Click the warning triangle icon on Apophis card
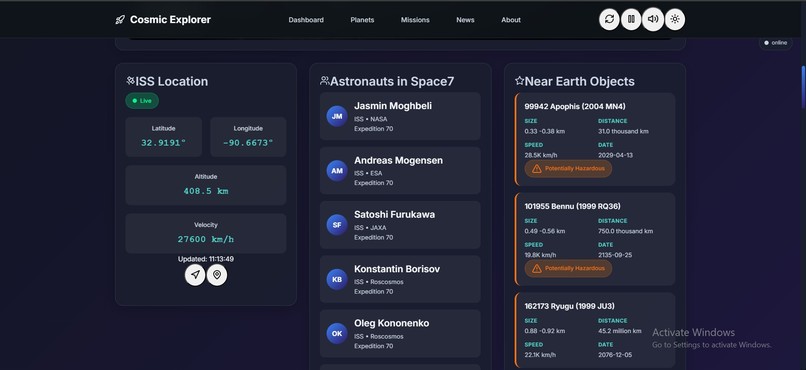This screenshot has width=806, height=370. pos(537,169)
